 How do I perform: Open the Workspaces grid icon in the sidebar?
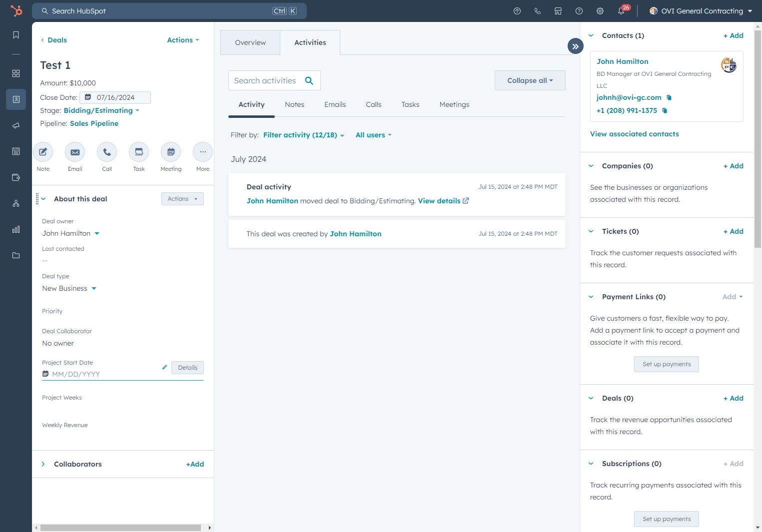click(x=16, y=73)
